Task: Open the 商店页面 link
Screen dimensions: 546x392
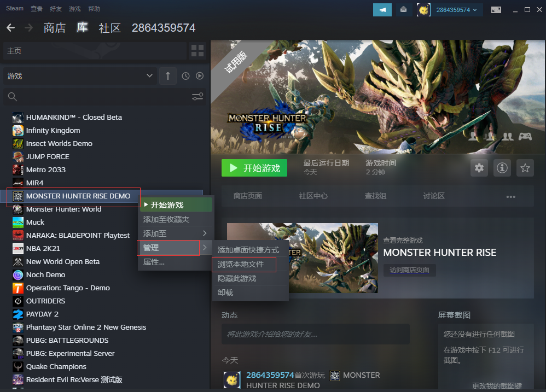Action: click(x=248, y=196)
